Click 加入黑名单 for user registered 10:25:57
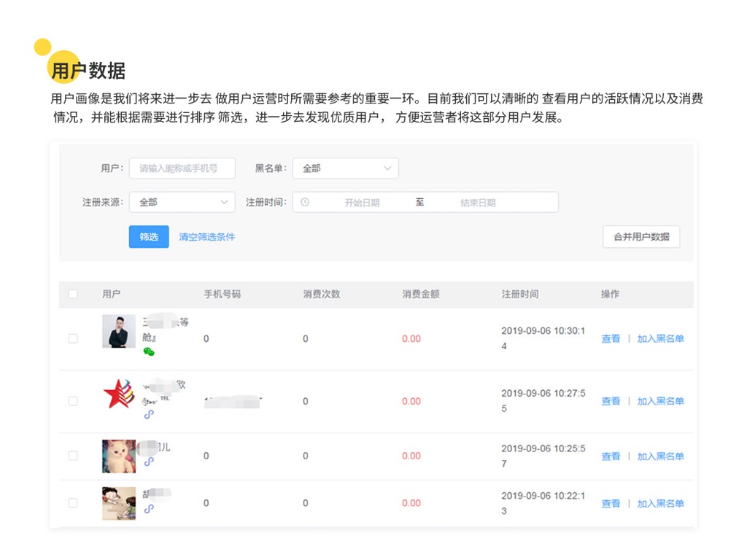747x560 pixels. pyautogui.click(x=661, y=456)
